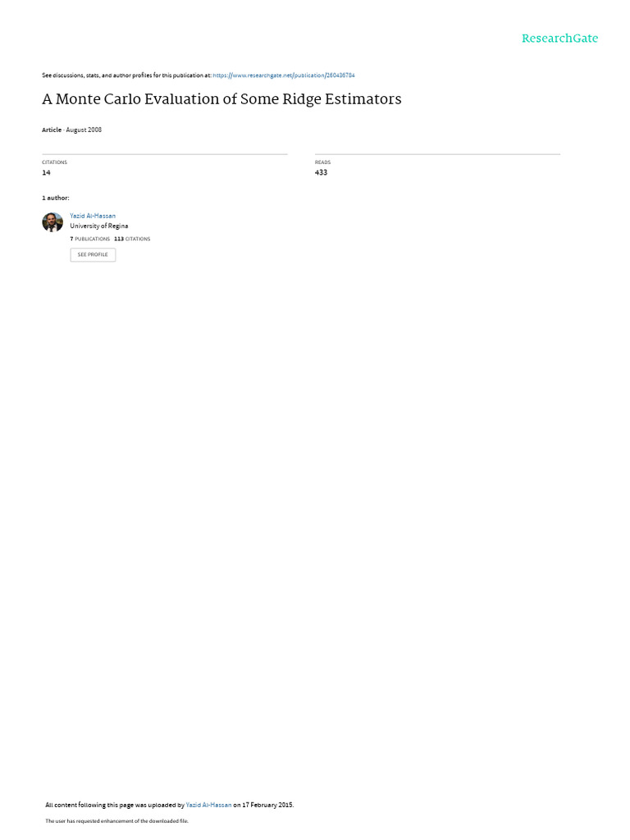Click the August 2008 publication date
Image resolution: width=630 pixels, height=840 pixels.
click(x=84, y=130)
